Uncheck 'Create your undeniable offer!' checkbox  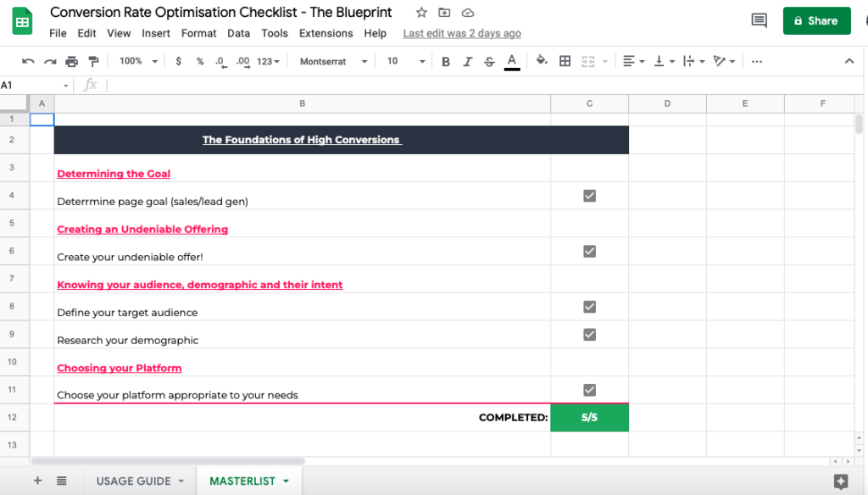coord(590,252)
